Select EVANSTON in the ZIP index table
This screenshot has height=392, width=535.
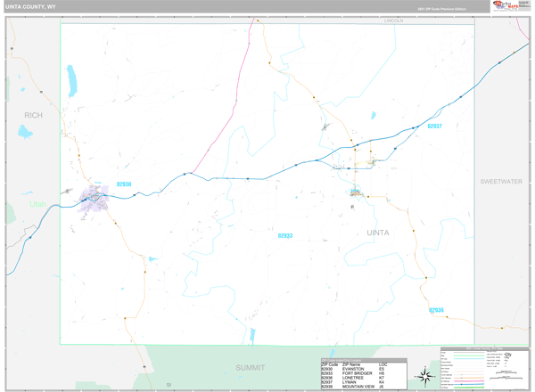click(x=353, y=369)
